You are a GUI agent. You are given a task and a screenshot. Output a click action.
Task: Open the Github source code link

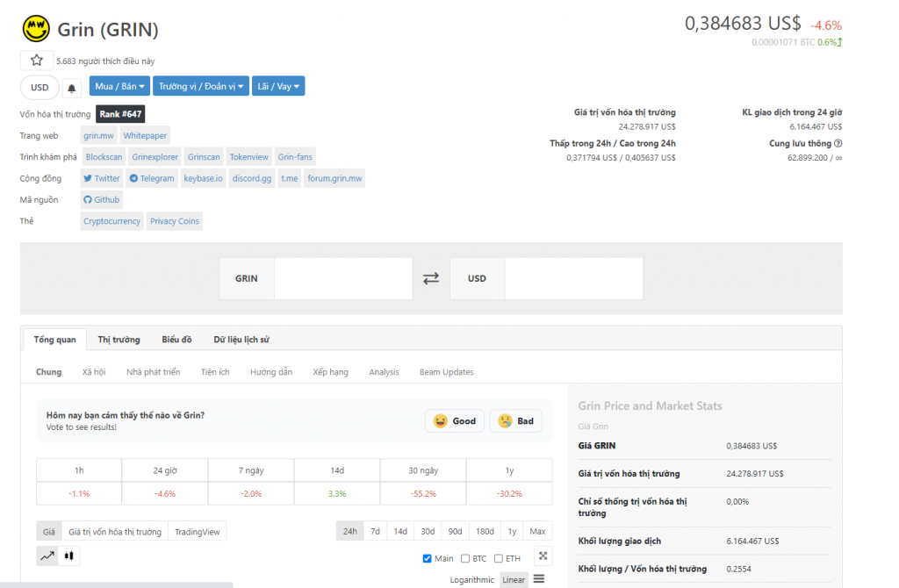click(x=102, y=199)
